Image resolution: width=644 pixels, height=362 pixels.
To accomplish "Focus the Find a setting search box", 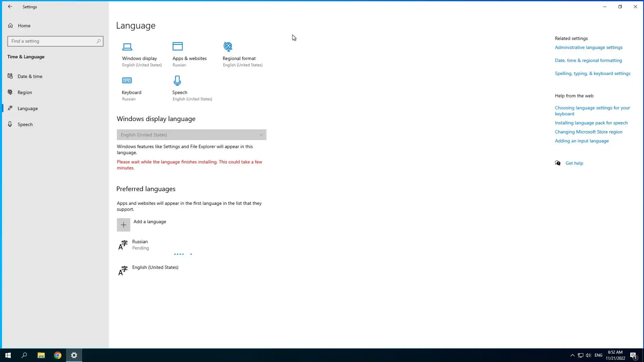I will click(x=52, y=41).
